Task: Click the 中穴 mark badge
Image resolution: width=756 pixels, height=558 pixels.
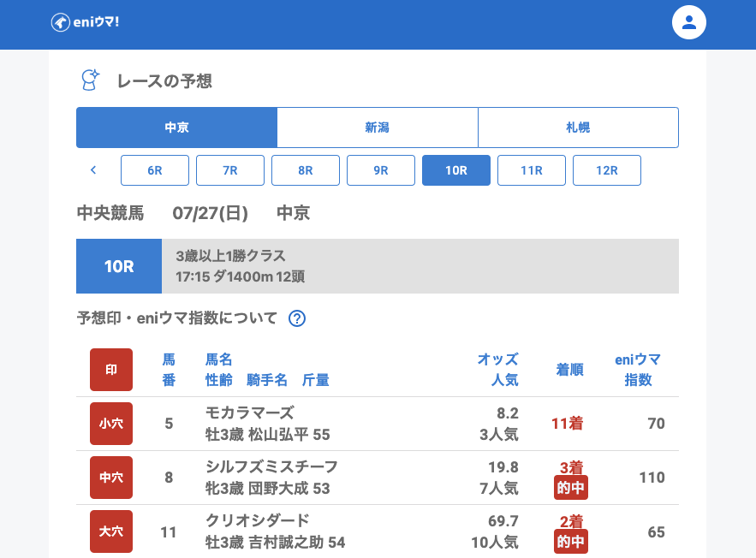Action: click(x=111, y=478)
